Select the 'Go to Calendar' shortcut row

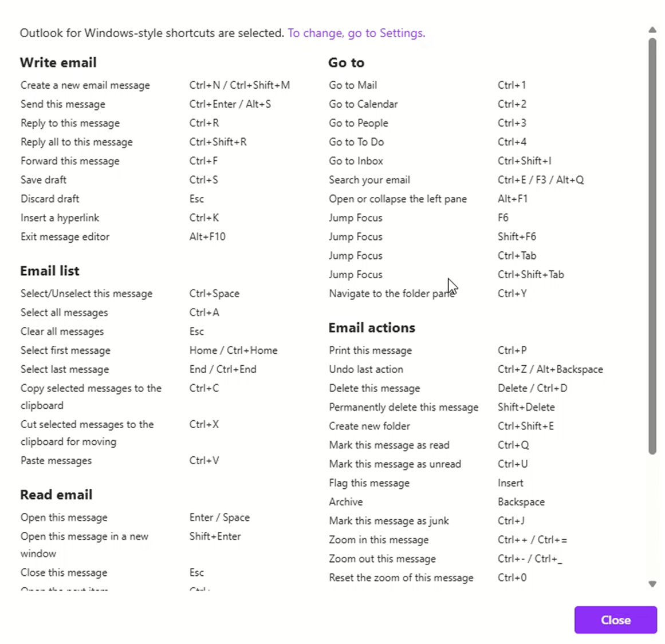(363, 104)
